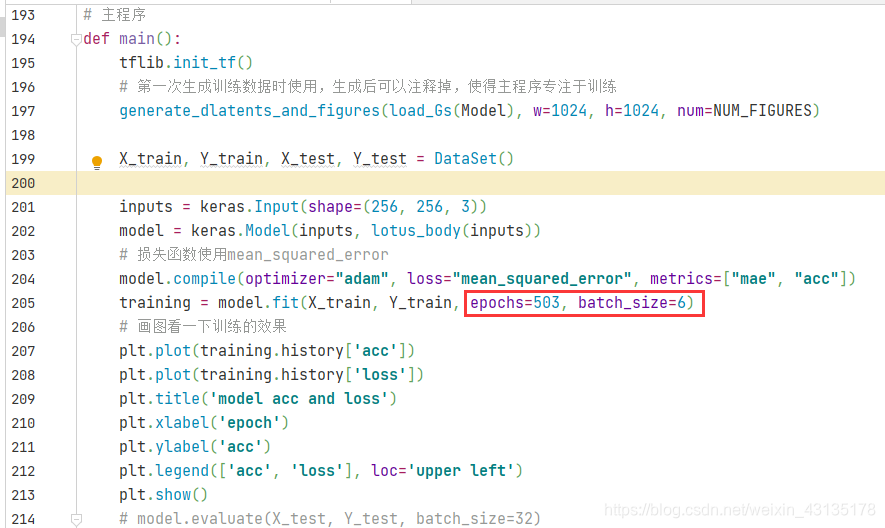The width and height of the screenshot is (885, 528).
Task: Click 'keras.Model' on line 202
Action: pyautogui.click(x=240, y=231)
